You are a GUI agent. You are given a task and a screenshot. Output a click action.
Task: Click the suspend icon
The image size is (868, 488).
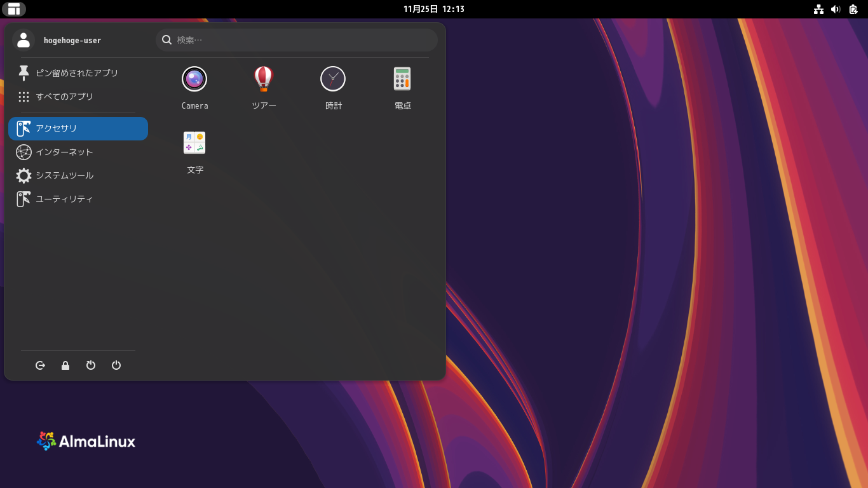91,365
